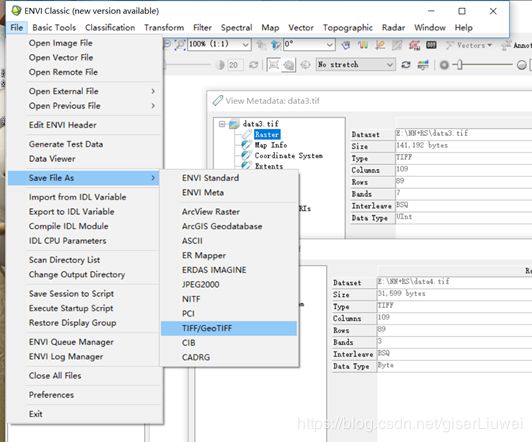Click the zoom to full extent icon

pyautogui.click(x=273, y=64)
